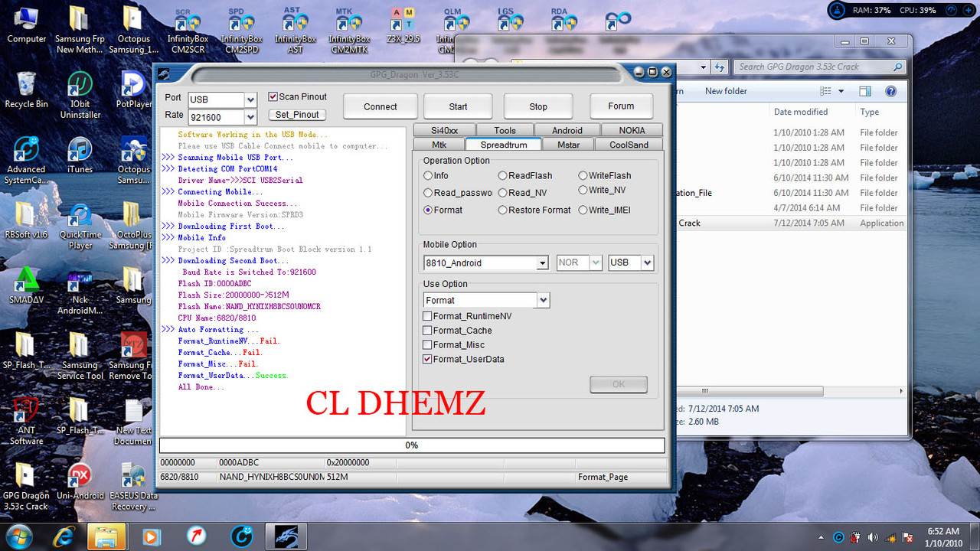Launch InfinityBox CM2MTK from the desktop
980x551 pixels.
(349, 23)
